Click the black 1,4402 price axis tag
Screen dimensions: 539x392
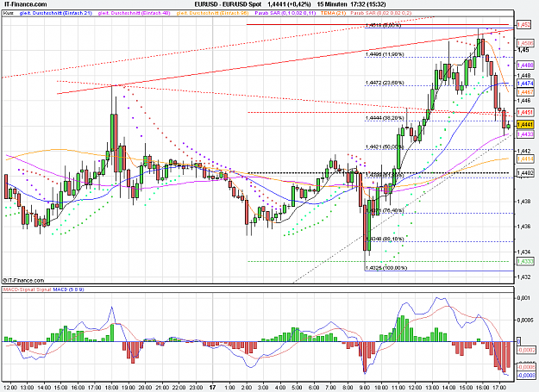click(525, 173)
